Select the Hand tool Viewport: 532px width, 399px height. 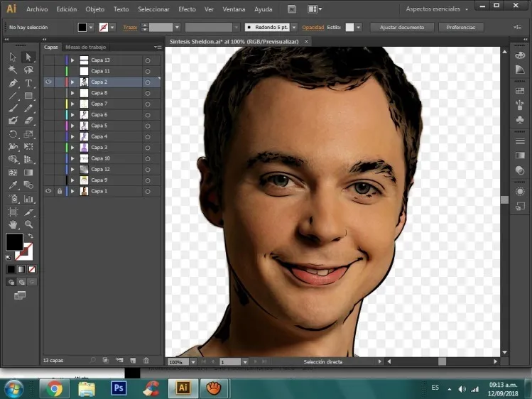[x=13, y=225]
